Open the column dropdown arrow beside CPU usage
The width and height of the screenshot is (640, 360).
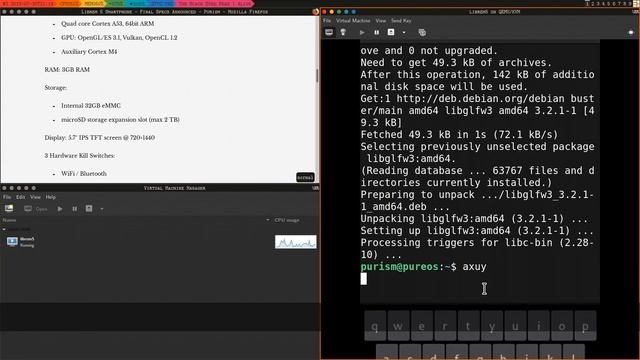[268, 220]
